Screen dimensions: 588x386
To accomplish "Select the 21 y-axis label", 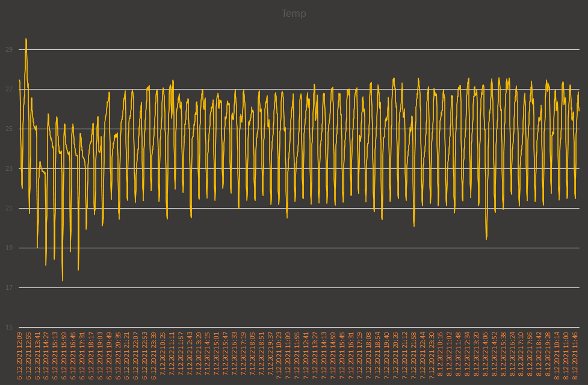I will tap(9, 209).
